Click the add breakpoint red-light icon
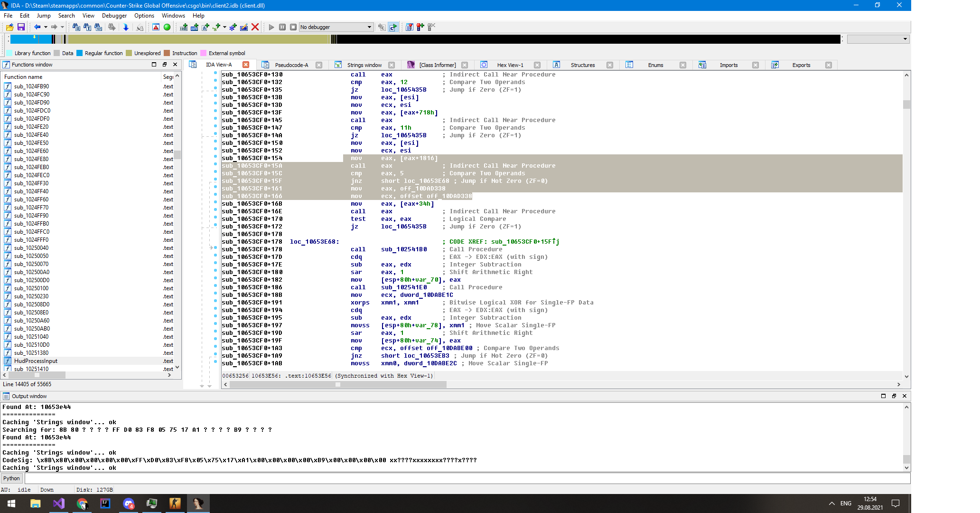This screenshot has width=980, height=513. pyautogui.click(x=420, y=27)
